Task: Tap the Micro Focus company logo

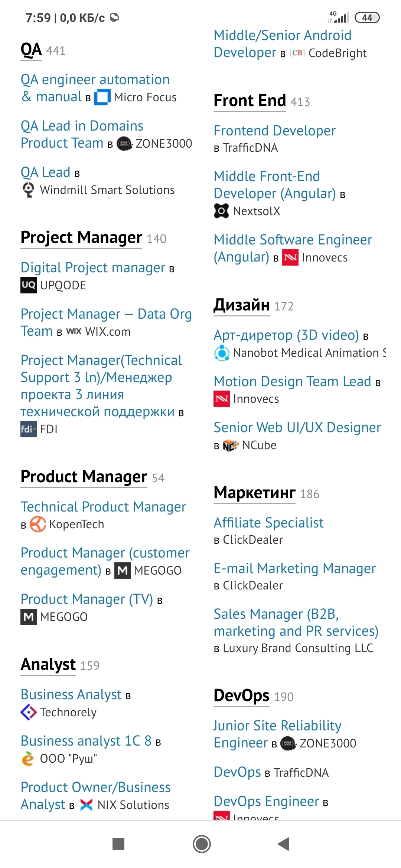Action: 102,98
